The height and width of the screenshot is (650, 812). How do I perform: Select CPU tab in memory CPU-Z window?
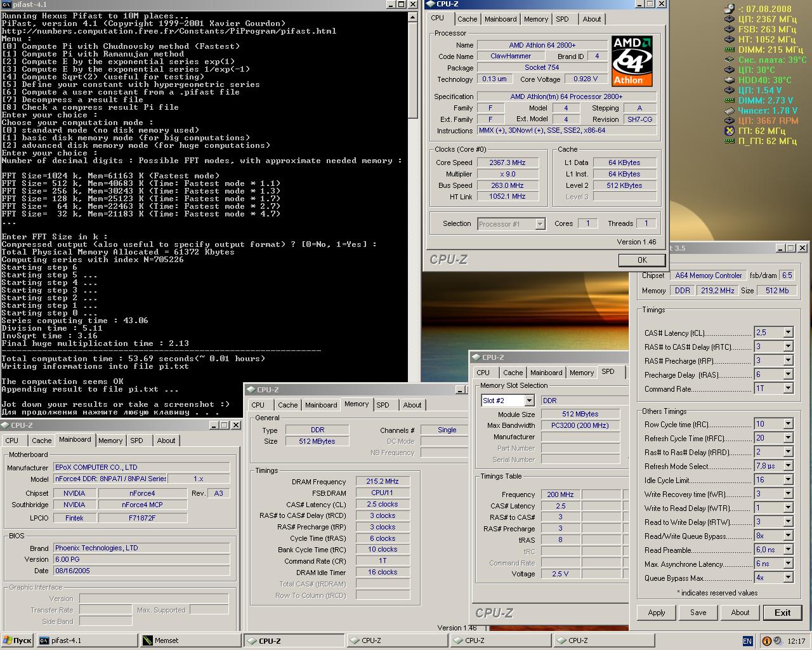point(258,405)
